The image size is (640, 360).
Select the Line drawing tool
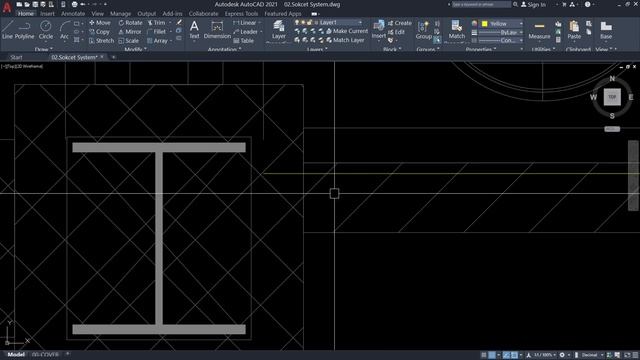tap(7, 30)
